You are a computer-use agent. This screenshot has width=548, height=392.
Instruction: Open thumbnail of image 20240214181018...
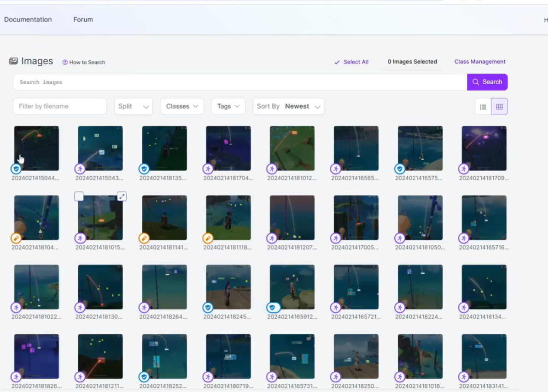(x=420, y=357)
